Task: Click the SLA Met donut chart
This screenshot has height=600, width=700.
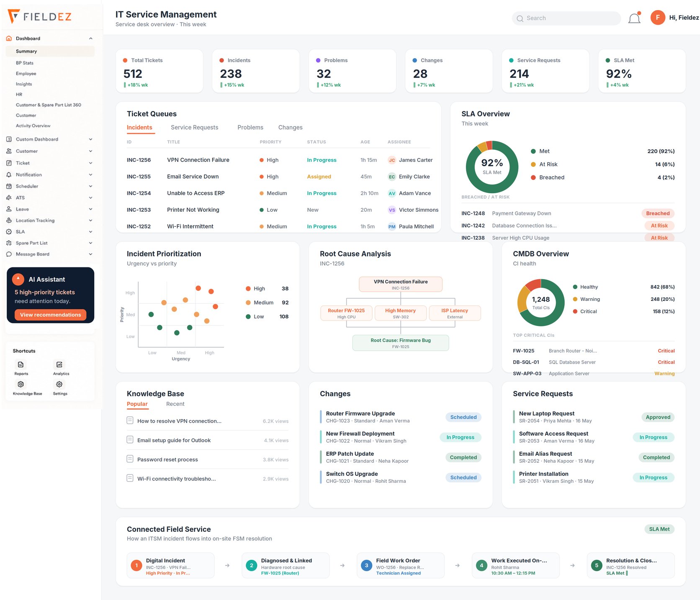Action: [x=492, y=167]
